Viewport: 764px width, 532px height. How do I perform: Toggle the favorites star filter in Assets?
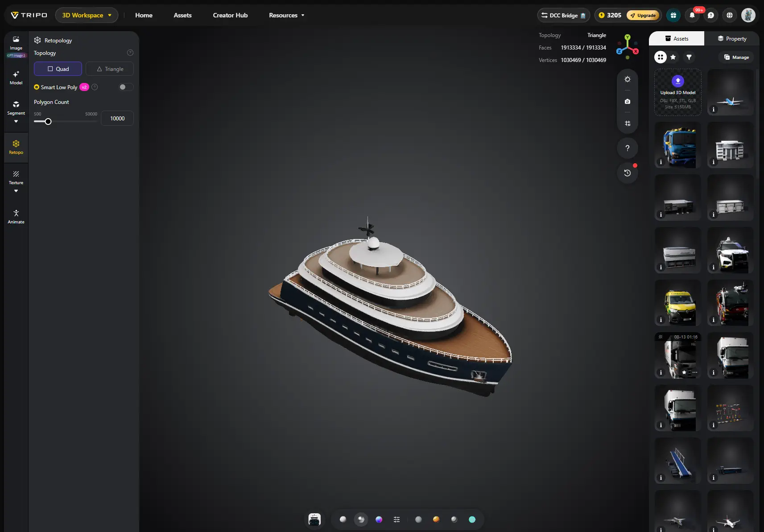point(673,57)
